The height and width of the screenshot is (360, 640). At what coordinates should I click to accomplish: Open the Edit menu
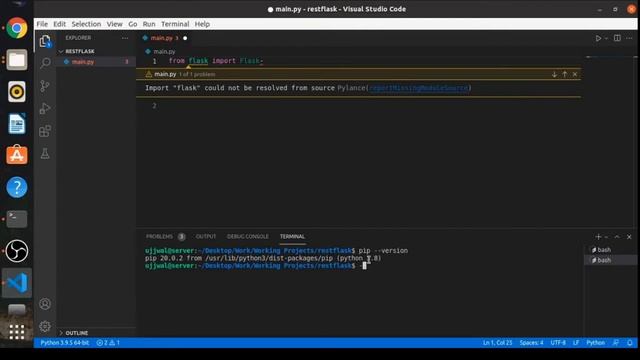click(59, 24)
